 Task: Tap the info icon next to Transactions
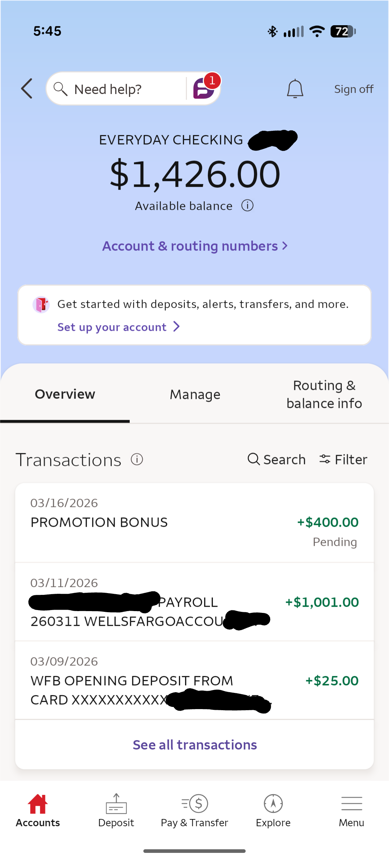(137, 459)
